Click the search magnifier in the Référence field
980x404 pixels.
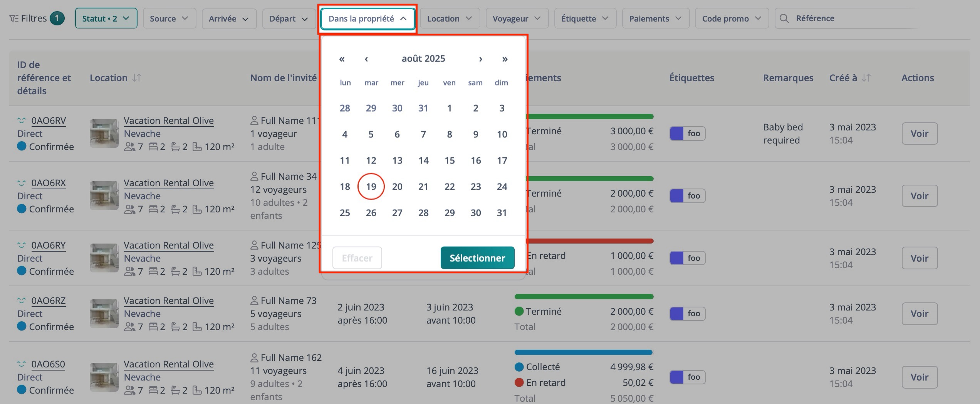point(784,18)
